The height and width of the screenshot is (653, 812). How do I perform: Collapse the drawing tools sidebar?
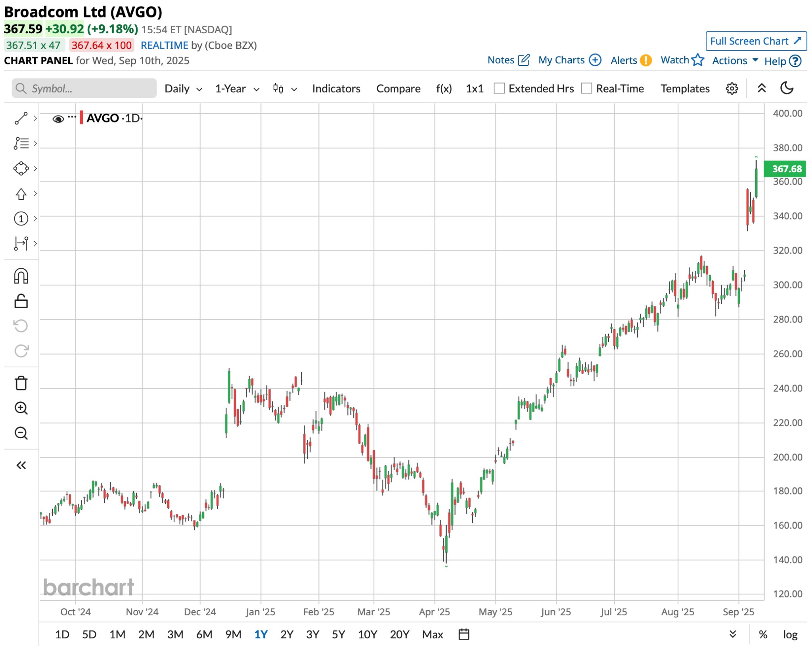(21, 465)
